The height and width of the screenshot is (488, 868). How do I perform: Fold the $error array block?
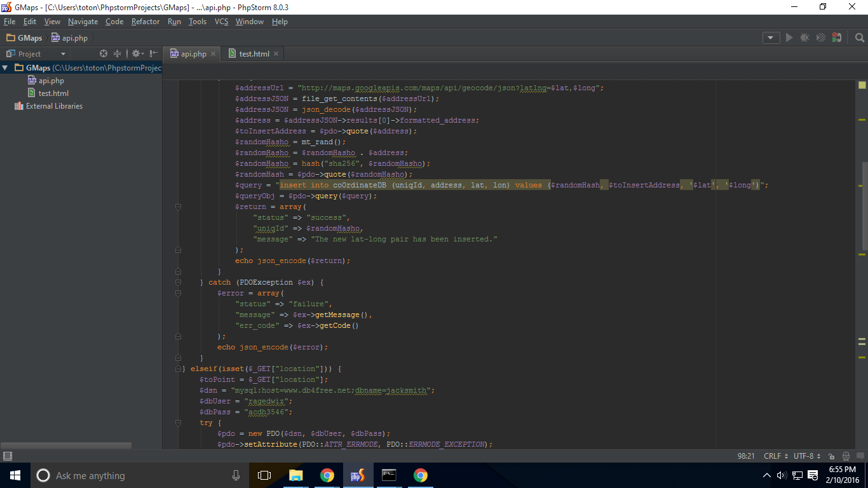178,293
